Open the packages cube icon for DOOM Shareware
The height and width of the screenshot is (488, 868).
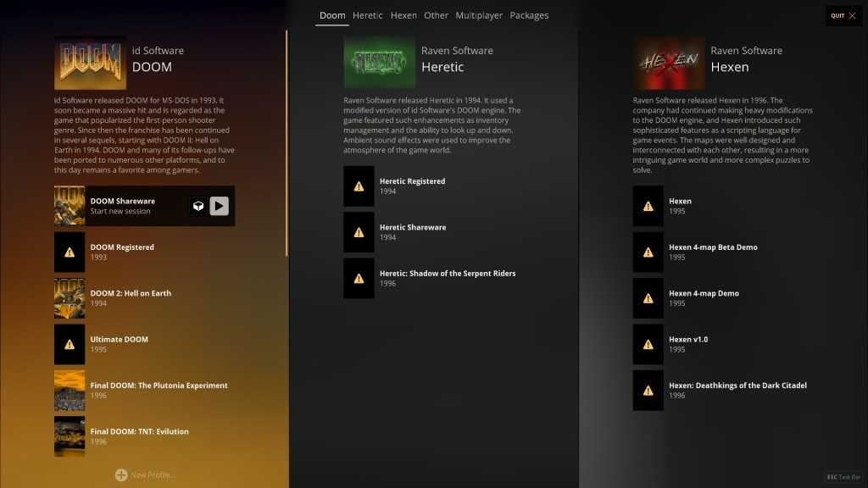coord(198,206)
